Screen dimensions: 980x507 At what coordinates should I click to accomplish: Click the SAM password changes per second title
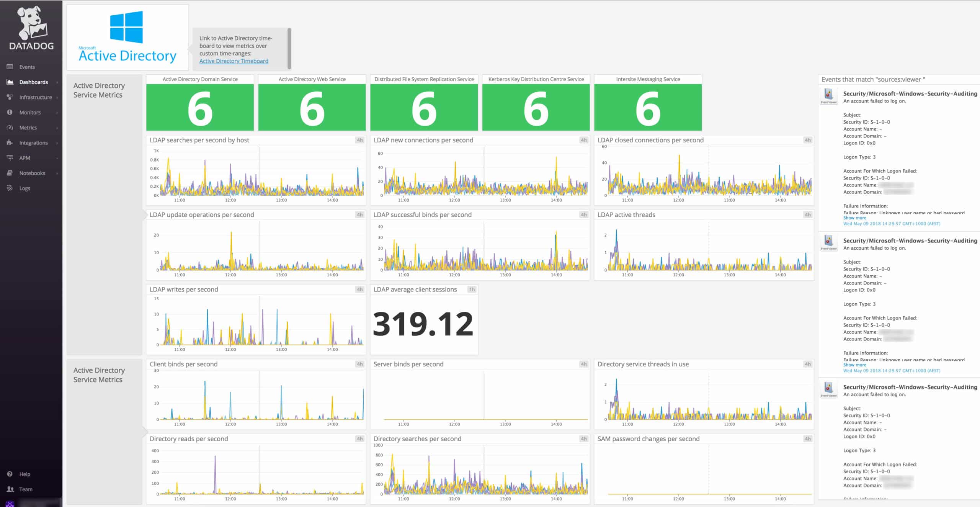(x=648, y=439)
